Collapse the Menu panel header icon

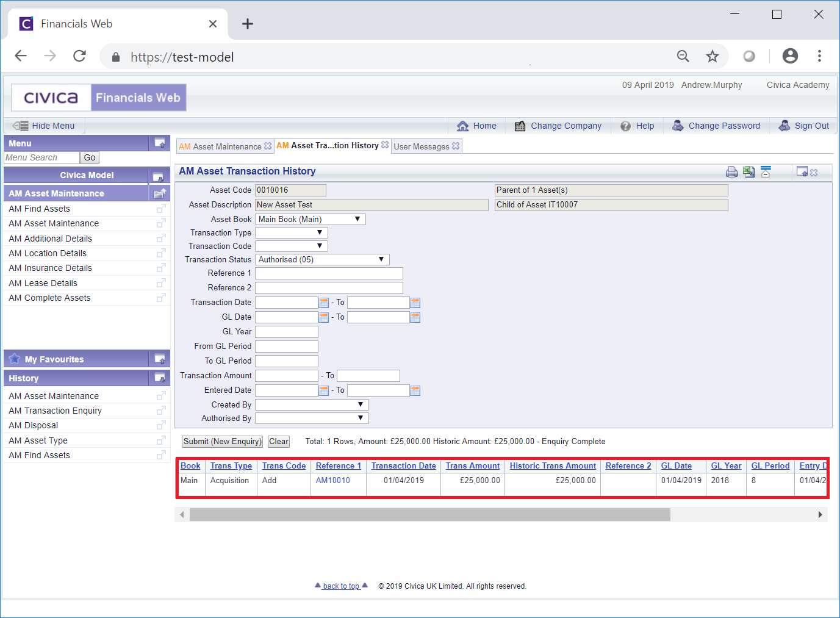[x=160, y=143]
